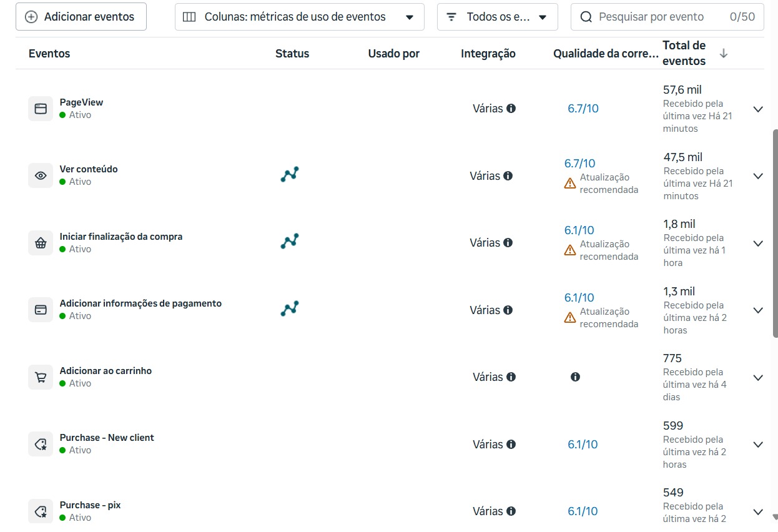The image size is (778, 532).
Task: Click the graph status icon in Ver conteúdo row
Action: click(x=290, y=174)
